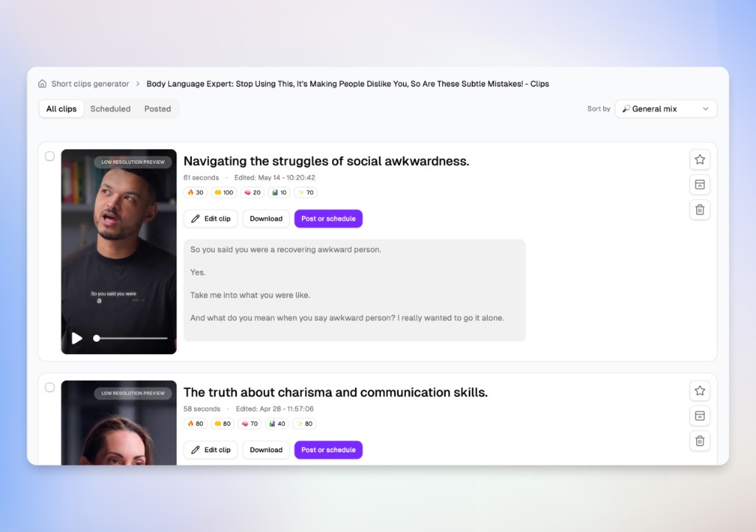Image resolution: width=756 pixels, height=532 pixels.
Task: Open Short clips generator breadcrumb link
Action: tap(90, 84)
